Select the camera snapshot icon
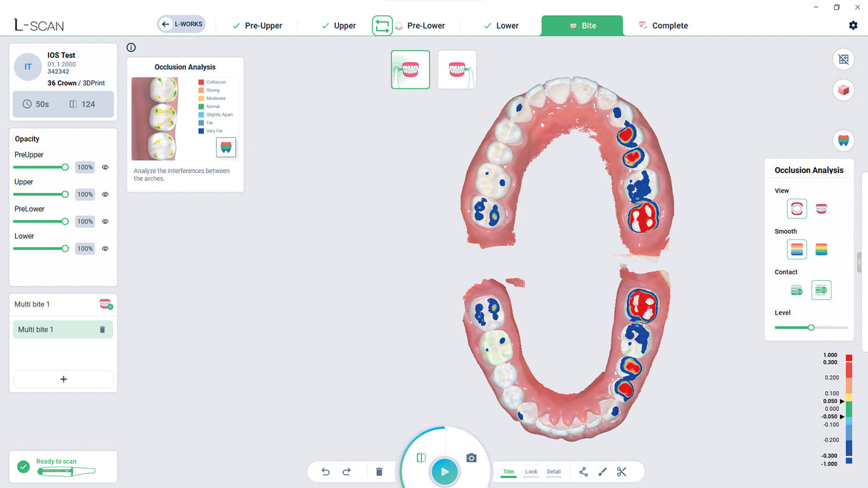This screenshot has width=868, height=488. click(471, 457)
